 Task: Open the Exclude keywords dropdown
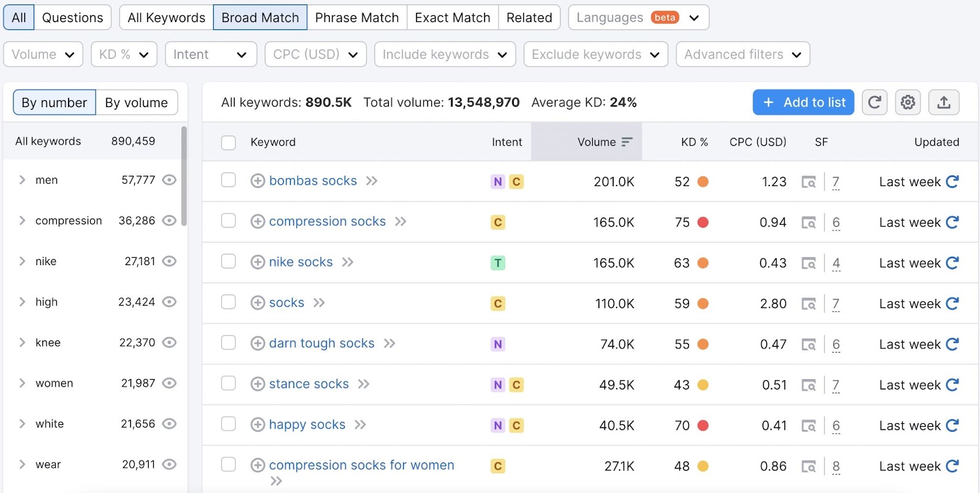595,55
